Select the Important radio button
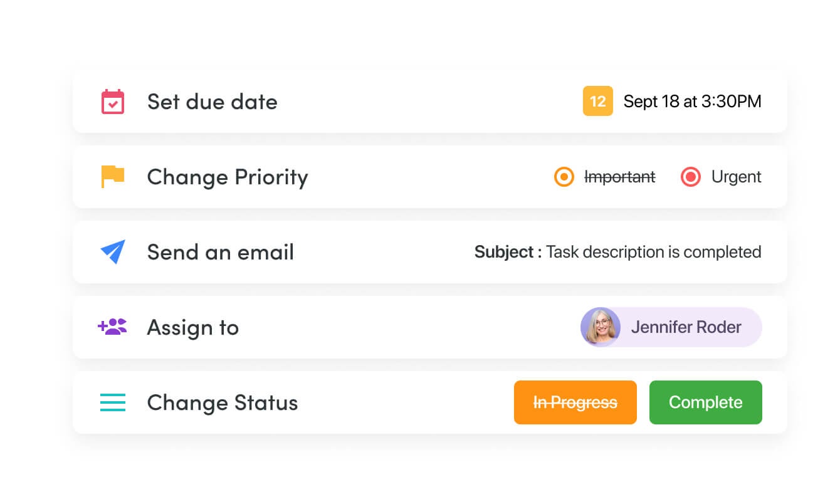This screenshot has height=504, width=840. coord(564,177)
